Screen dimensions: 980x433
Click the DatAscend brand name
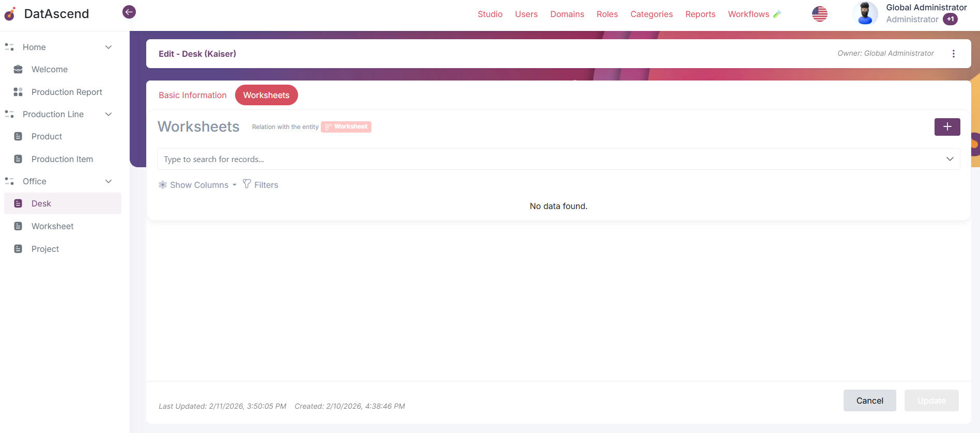pos(56,14)
